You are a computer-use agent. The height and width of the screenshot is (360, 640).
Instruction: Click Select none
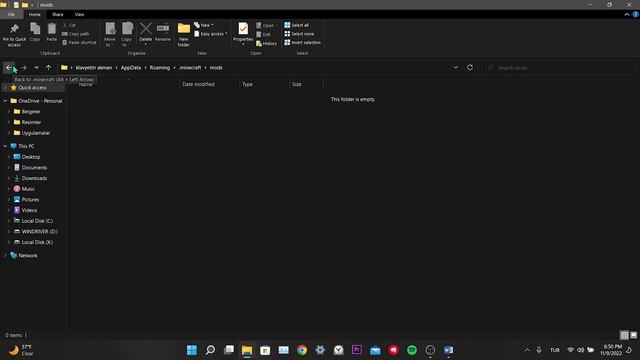(x=299, y=34)
